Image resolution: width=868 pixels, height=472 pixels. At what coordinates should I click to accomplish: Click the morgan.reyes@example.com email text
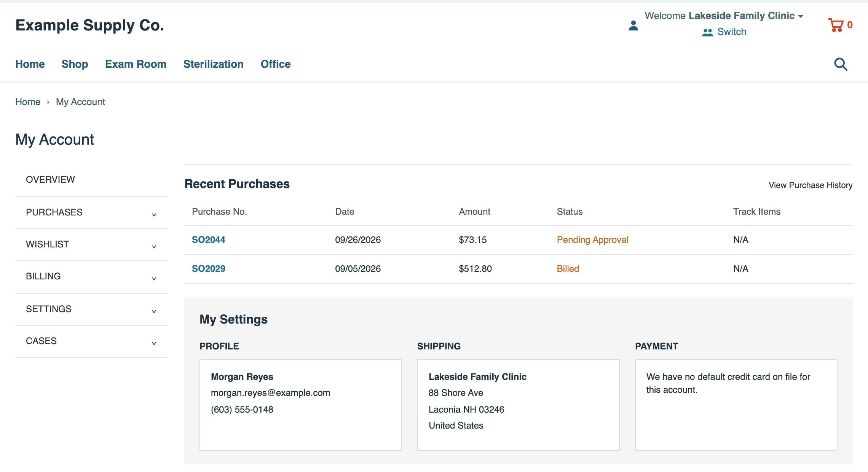pyautogui.click(x=271, y=393)
